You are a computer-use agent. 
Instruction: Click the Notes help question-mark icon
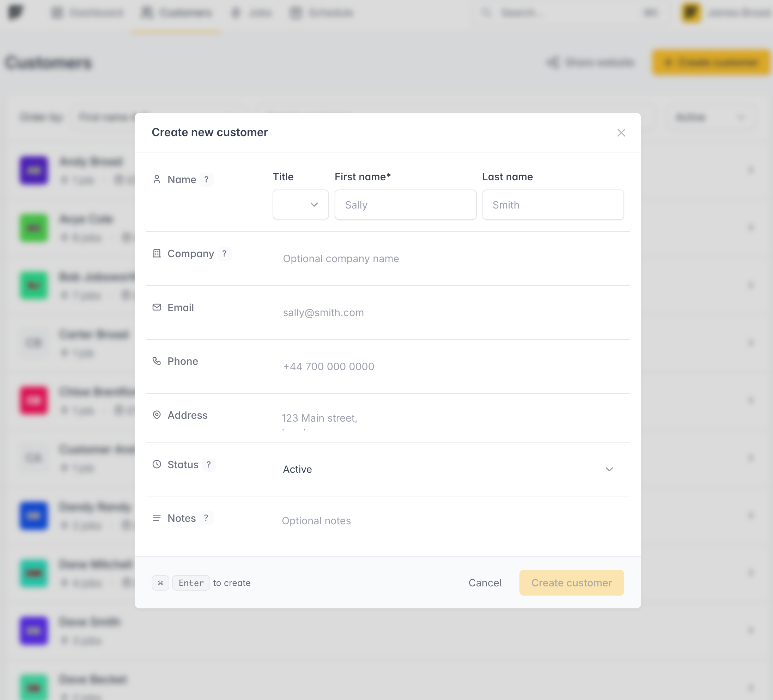point(206,518)
